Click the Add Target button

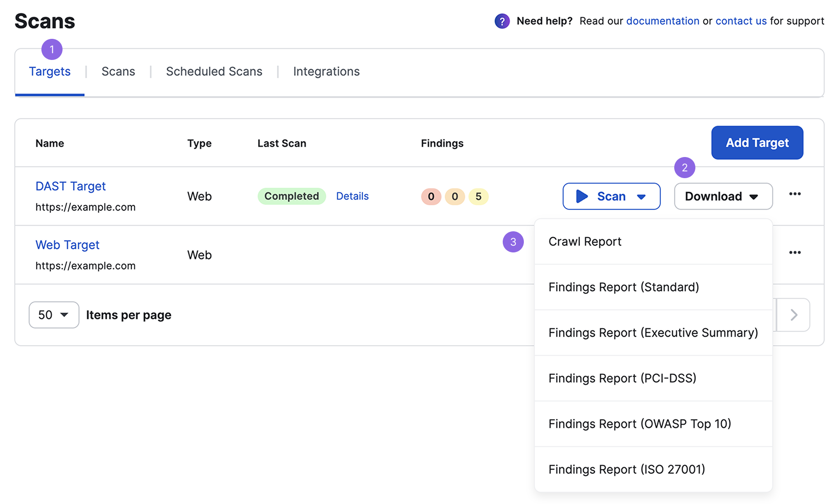click(756, 142)
